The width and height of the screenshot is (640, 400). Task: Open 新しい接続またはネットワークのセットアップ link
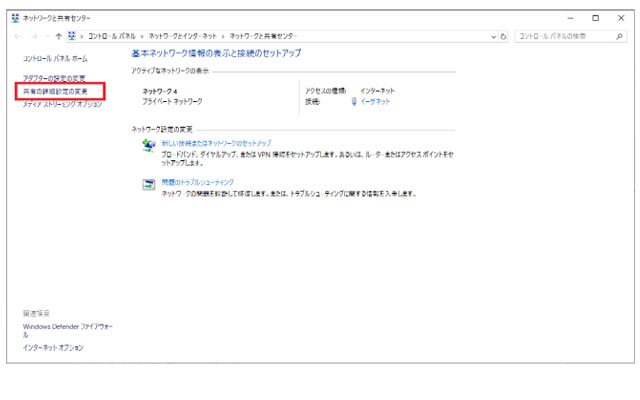216,143
